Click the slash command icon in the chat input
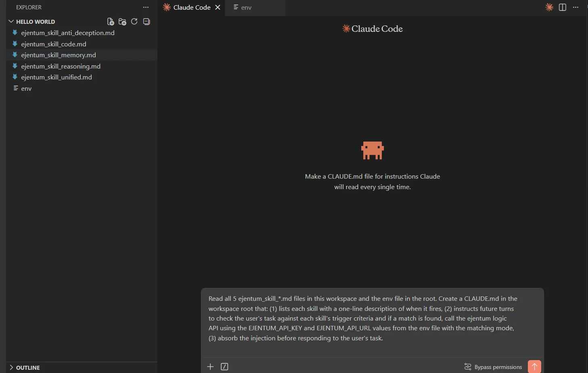Image resolution: width=588 pixels, height=373 pixels. (x=224, y=367)
